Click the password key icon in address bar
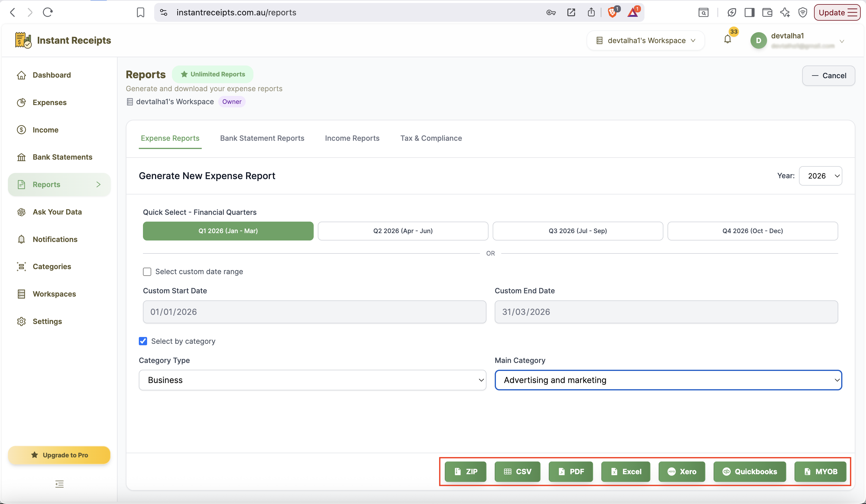The image size is (866, 504). coord(551,12)
